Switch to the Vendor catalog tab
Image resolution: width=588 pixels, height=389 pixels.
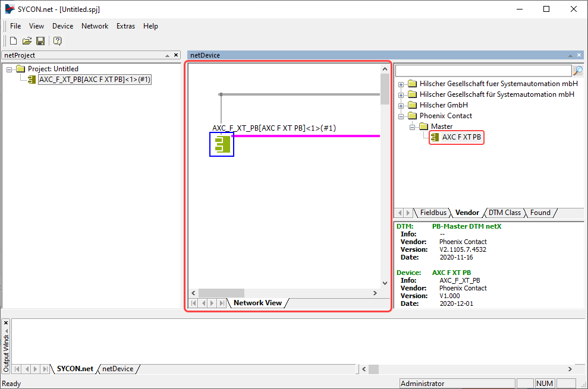pyautogui.click(x=467, y=213)
